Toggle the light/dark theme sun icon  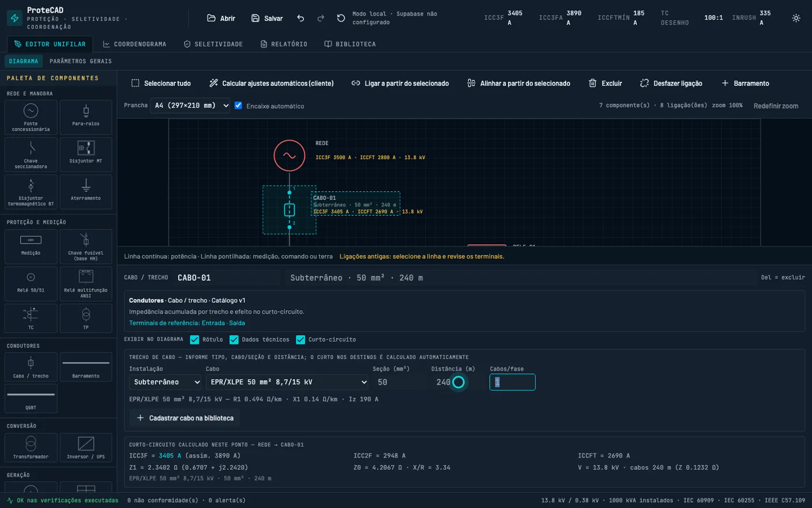pos(796,18)
